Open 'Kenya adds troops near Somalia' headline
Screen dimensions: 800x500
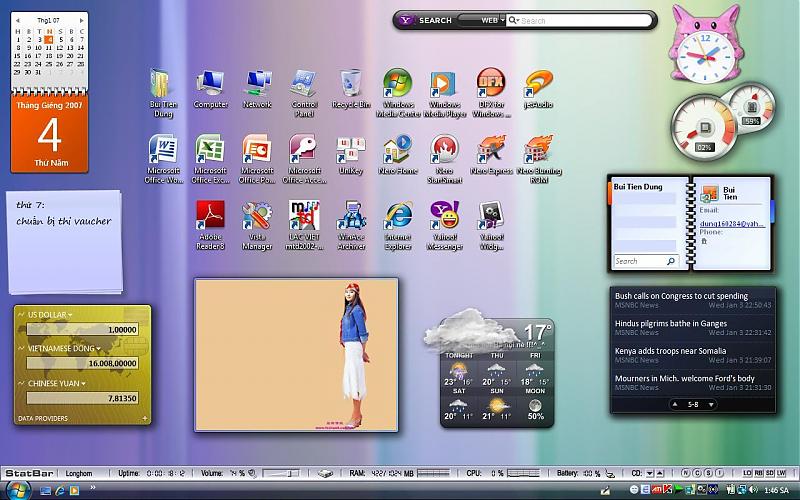pyautogui.click(x=670, y=351)
